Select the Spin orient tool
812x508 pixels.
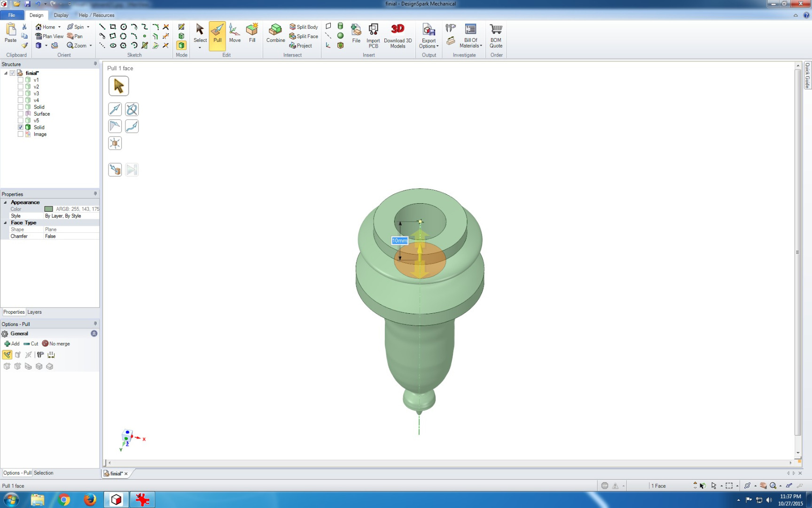(x=75, y=27)
